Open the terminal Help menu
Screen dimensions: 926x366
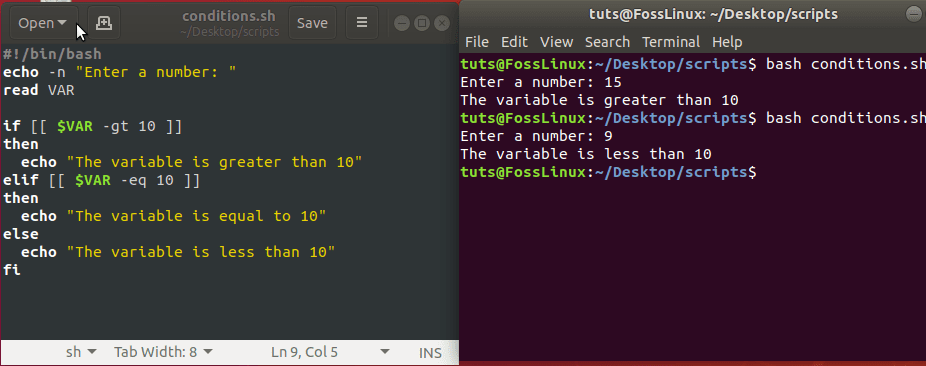pyautogui.click(x=727, y=42)
